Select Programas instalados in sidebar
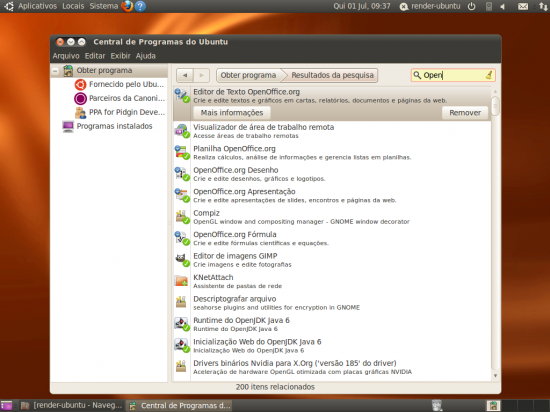 pyautogui.click(x=114, y=126)
